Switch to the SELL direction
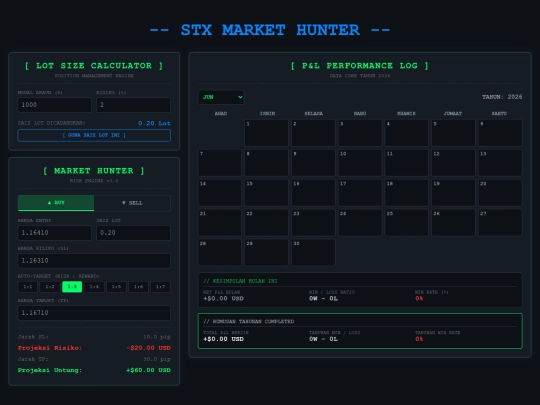The image size is (540, 405). click(132, 203)
